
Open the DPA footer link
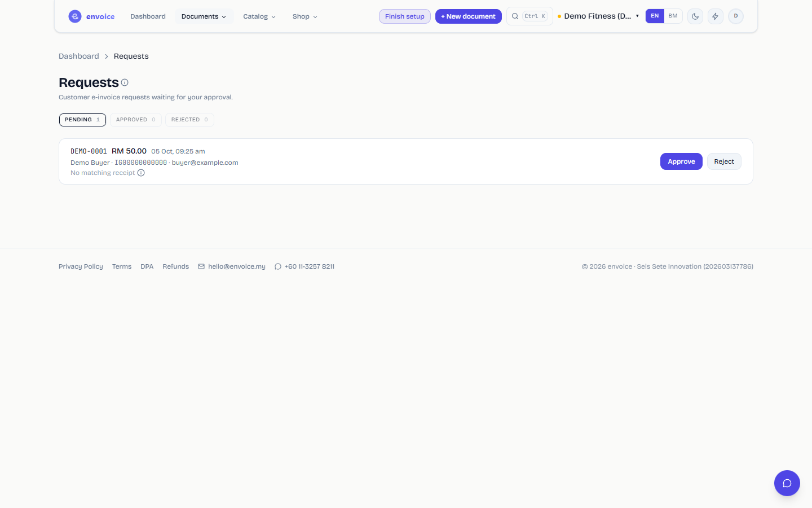tap(147, 266)
